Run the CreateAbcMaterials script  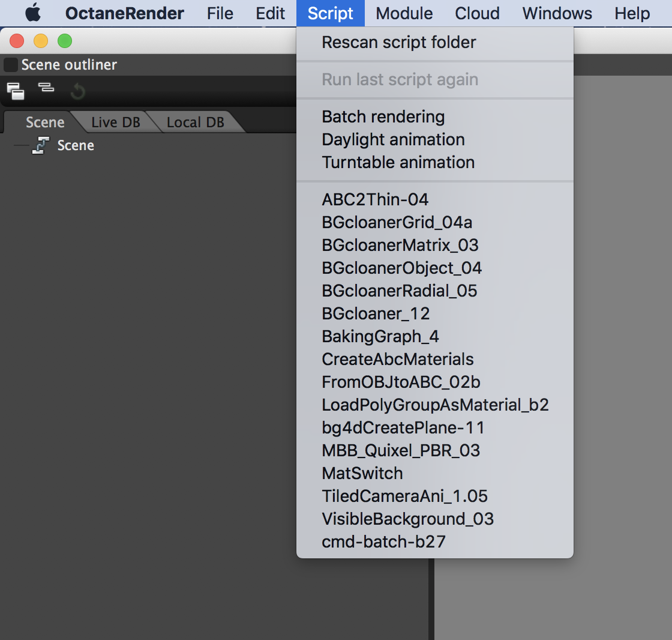434,359
